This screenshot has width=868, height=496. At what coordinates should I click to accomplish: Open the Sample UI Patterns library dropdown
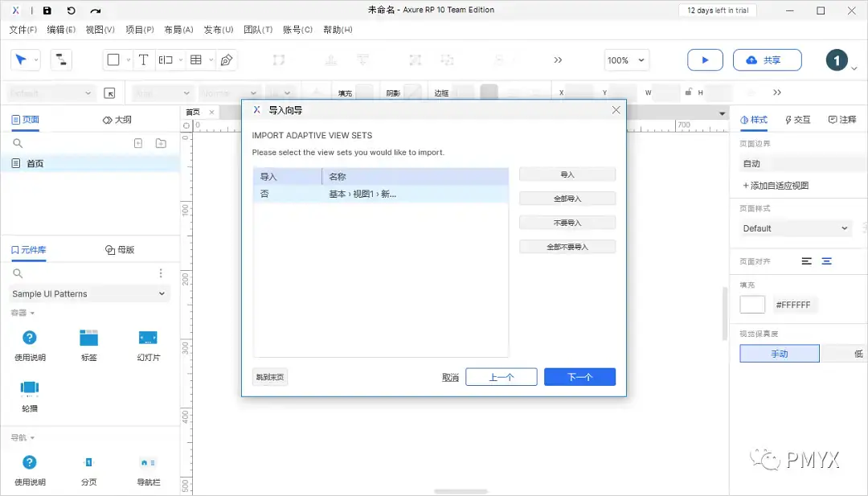[88, 293]
